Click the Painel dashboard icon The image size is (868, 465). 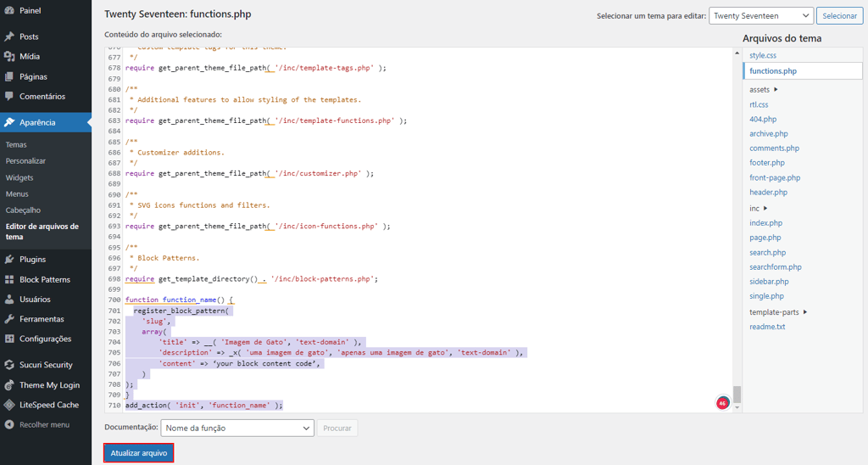tap(9, 10)
